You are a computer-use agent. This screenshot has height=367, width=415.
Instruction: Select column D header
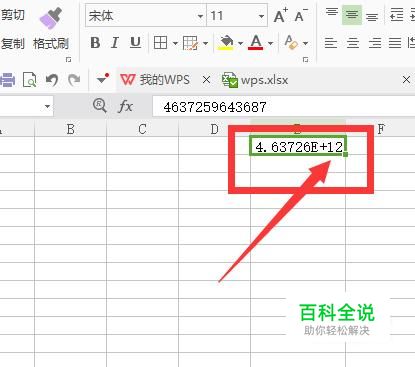pos(214,129)
